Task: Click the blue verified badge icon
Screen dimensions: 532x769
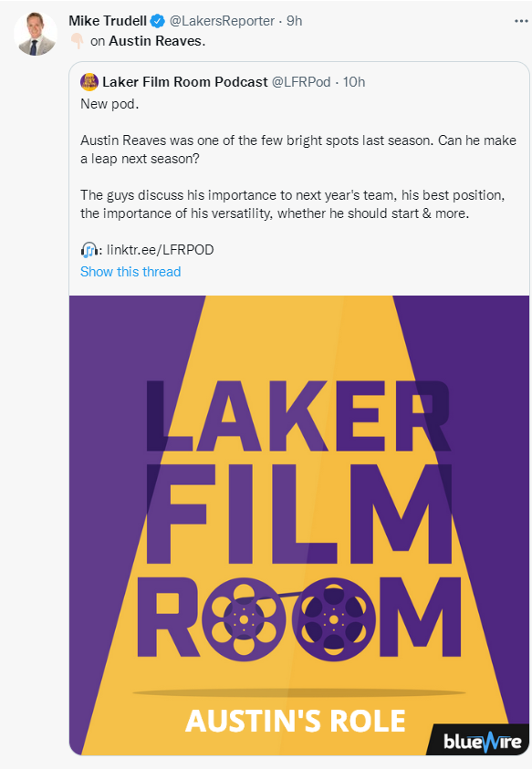Action: pos(158,21)
